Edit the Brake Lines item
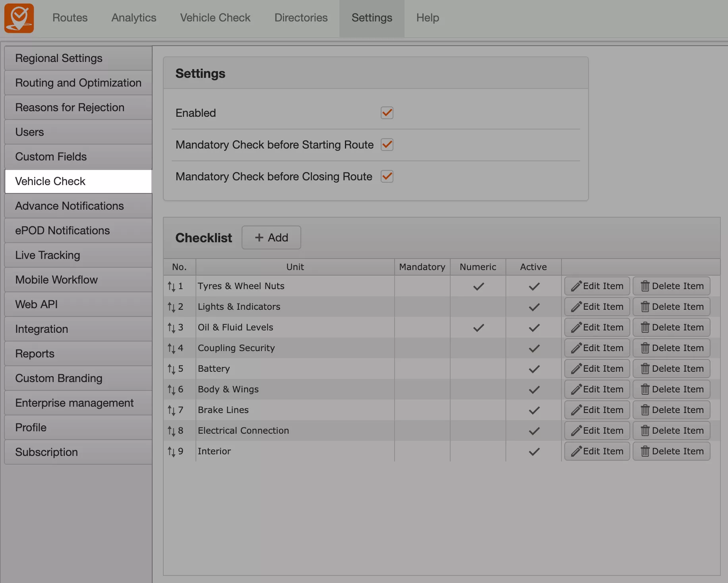This screenshot has height=583, width=728. pyautogui.click(x=597, y=410)
